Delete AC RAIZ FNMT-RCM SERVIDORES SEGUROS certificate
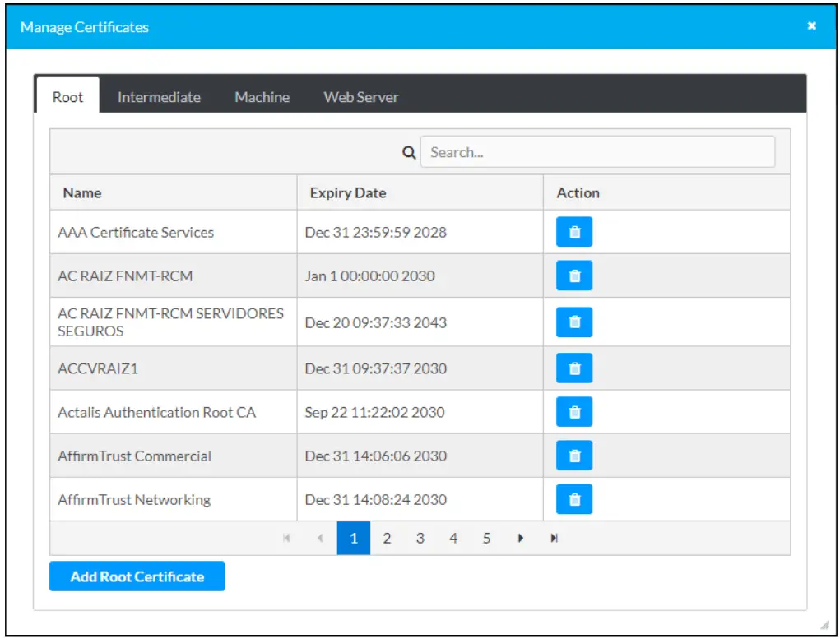840x639 pixels. tap(574, 322)
